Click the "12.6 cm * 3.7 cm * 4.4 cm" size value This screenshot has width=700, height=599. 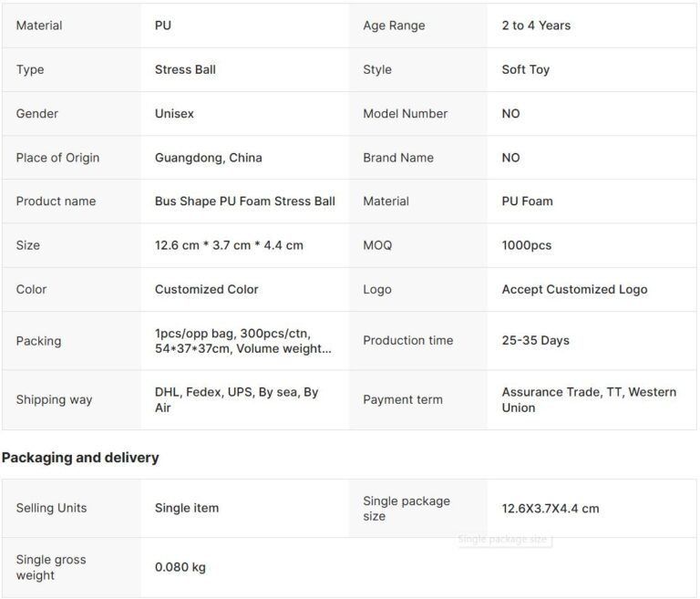click(x=229, y=245)
